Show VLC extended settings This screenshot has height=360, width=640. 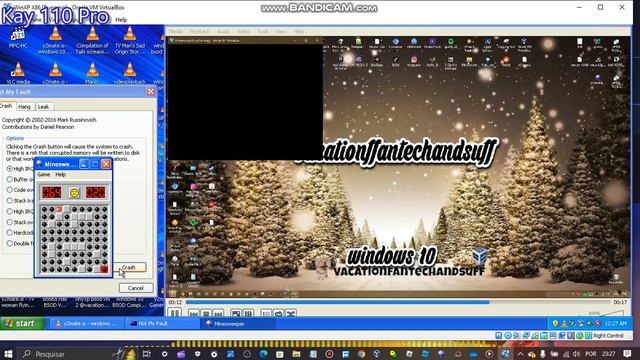[x=248, y=314]
